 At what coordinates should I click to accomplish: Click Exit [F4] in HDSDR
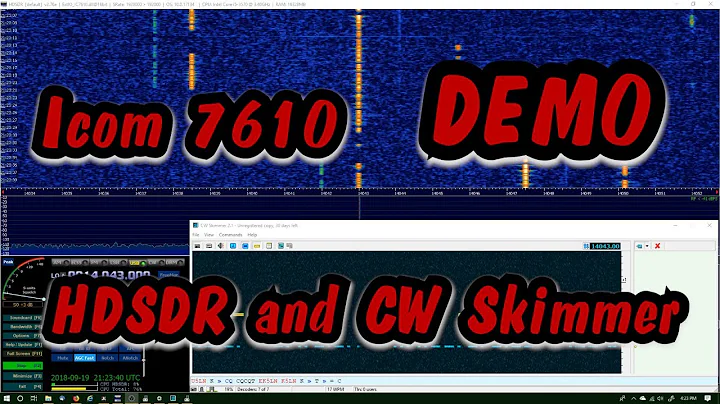(23, 387)
